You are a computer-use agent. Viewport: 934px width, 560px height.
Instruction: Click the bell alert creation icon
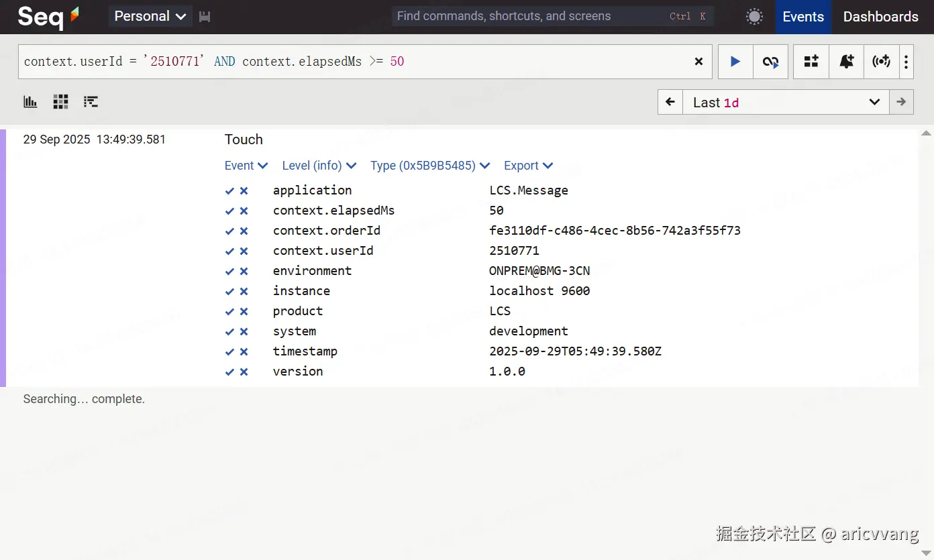pyautogui.click(x=846, y=62)
